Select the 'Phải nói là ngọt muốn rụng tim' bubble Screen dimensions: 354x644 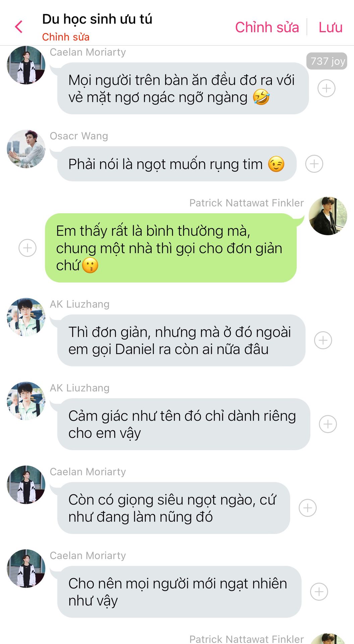177,164
